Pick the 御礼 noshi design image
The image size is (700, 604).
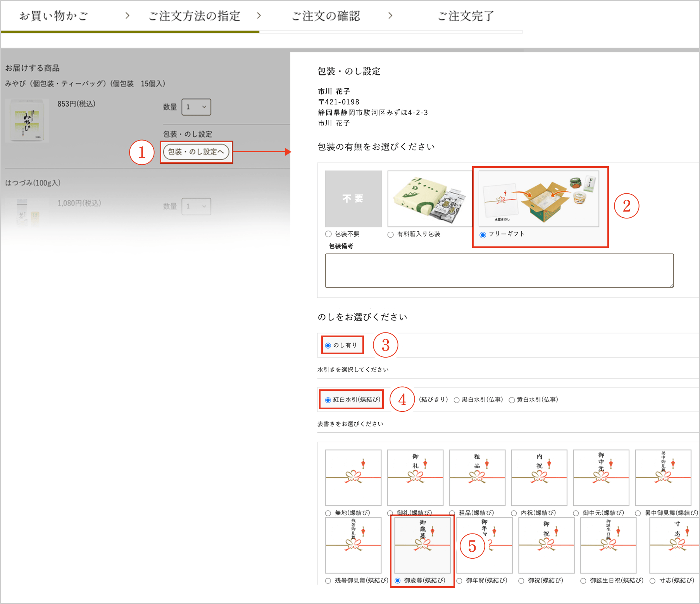click(415, 477)
